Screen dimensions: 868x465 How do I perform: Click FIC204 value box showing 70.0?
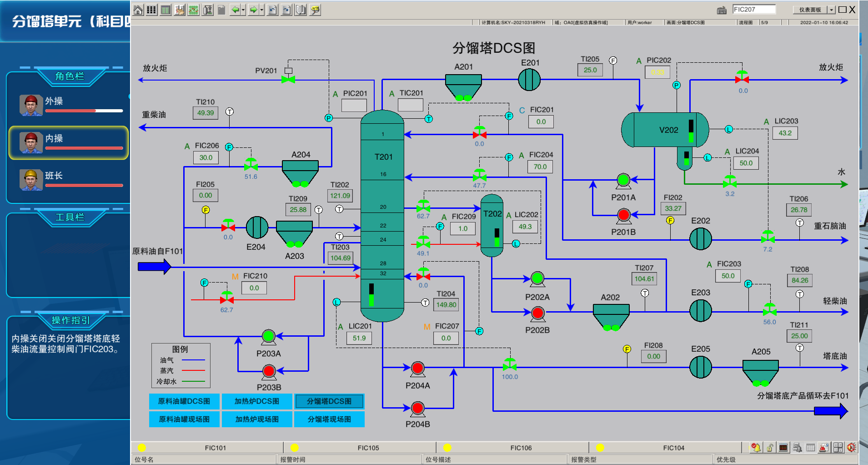540,167
